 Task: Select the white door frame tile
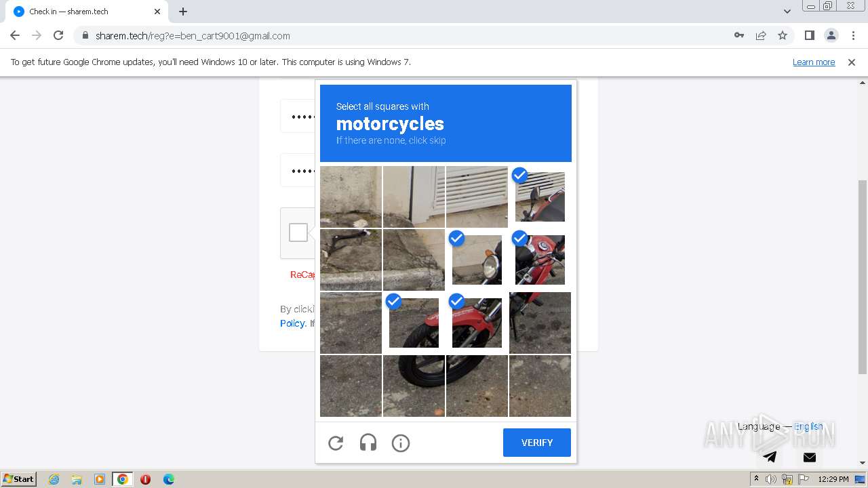[x=414, y=197]
